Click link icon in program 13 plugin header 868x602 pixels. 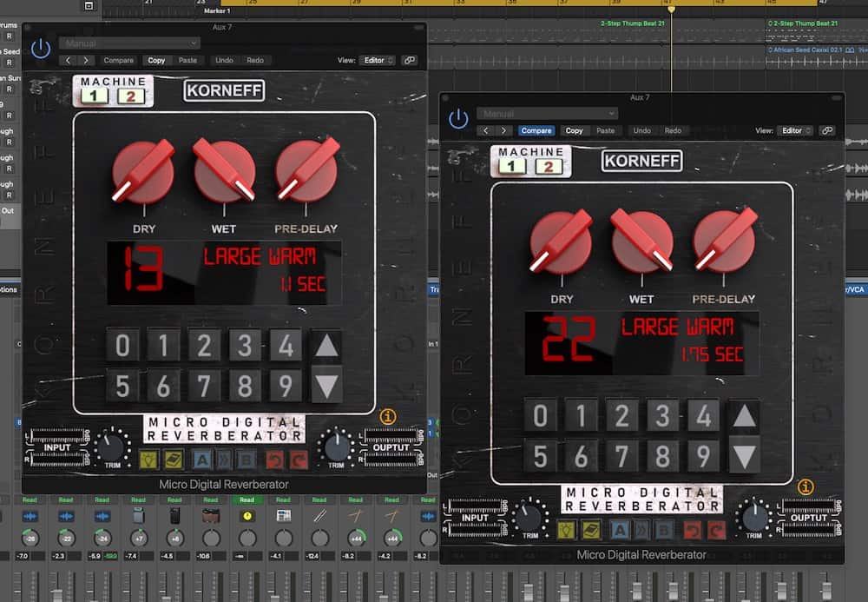click(x=410, y=60)
